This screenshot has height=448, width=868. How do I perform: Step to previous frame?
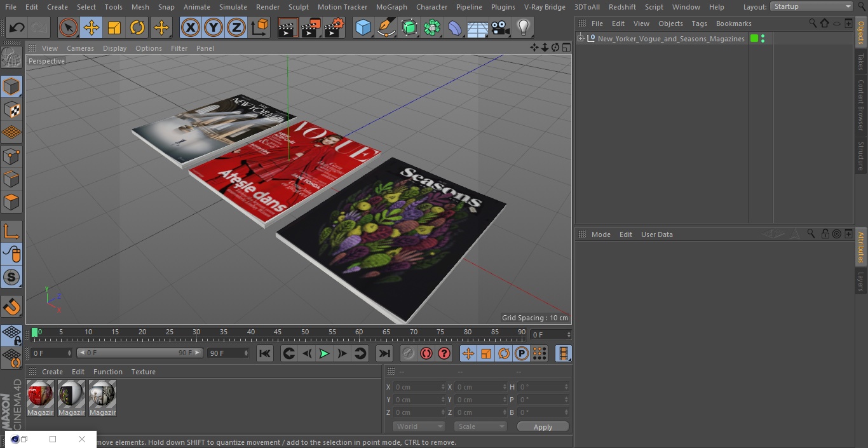307,353
